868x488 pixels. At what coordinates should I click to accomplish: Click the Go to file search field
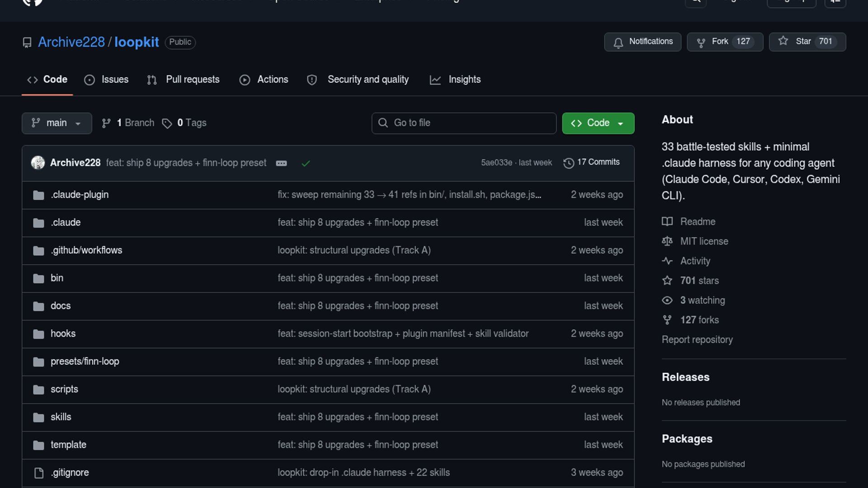point(464,123)
